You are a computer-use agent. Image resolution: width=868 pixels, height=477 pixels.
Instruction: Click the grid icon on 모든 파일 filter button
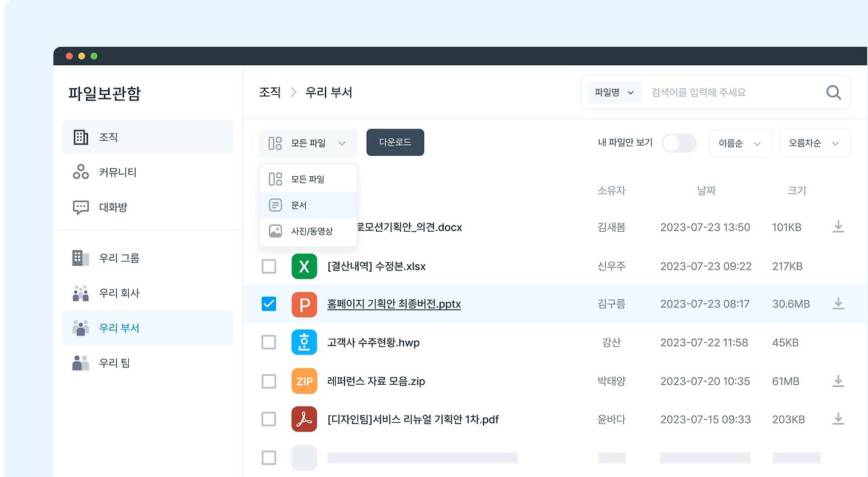275,143
